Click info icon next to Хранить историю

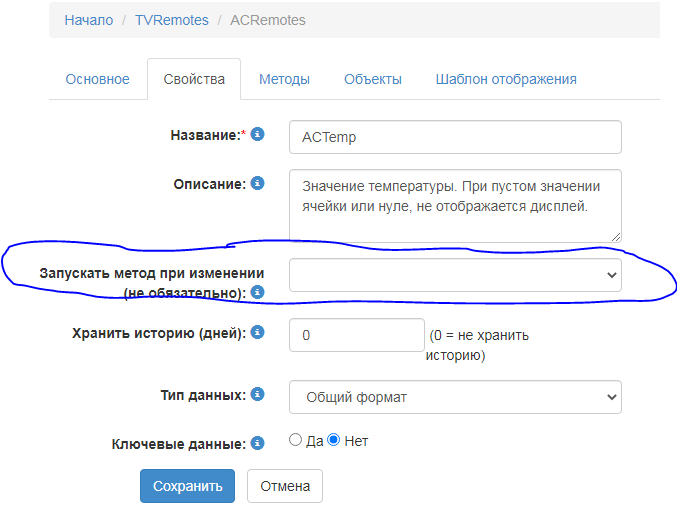click(x=257, y=332)
